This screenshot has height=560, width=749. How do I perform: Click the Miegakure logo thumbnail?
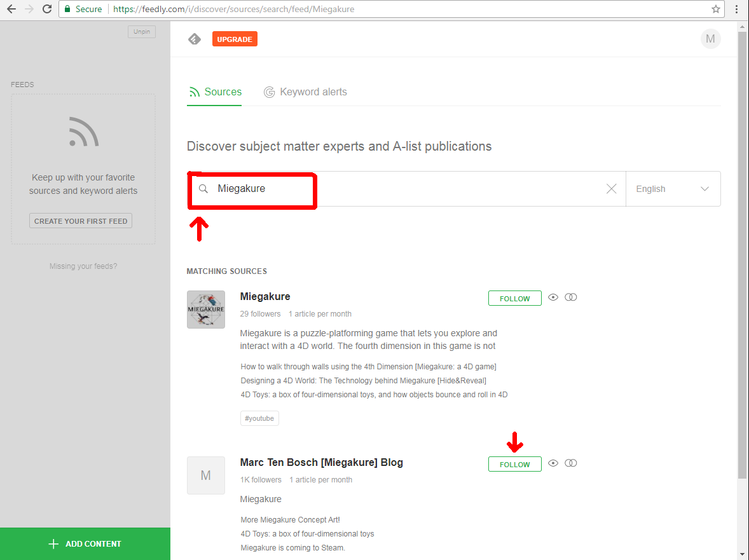click(x=206, y=310)
